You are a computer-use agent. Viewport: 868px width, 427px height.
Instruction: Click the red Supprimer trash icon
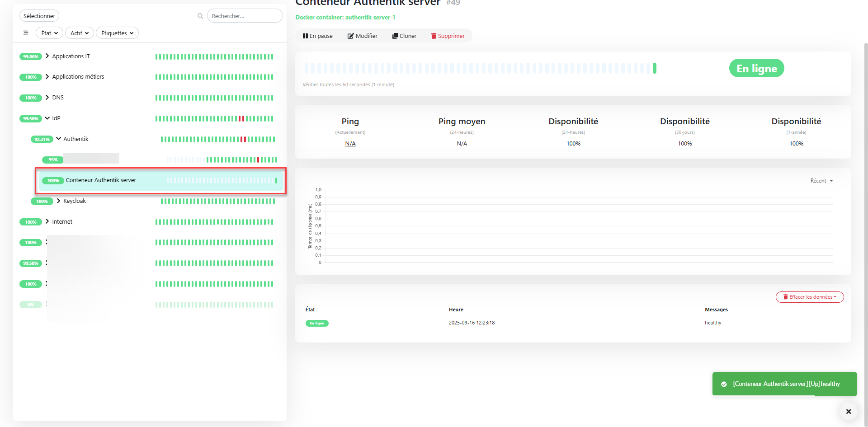434,36
